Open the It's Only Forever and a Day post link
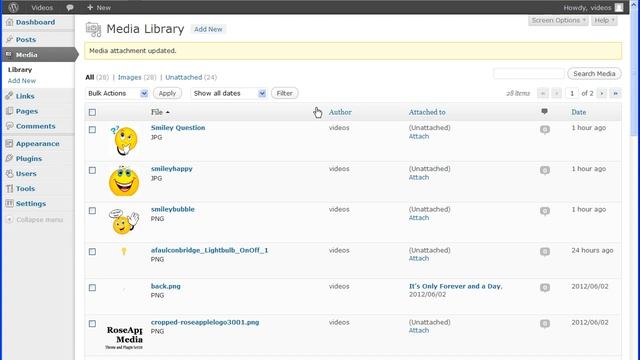The height and width of the screenshot is (360, 640). pos(456,286)
